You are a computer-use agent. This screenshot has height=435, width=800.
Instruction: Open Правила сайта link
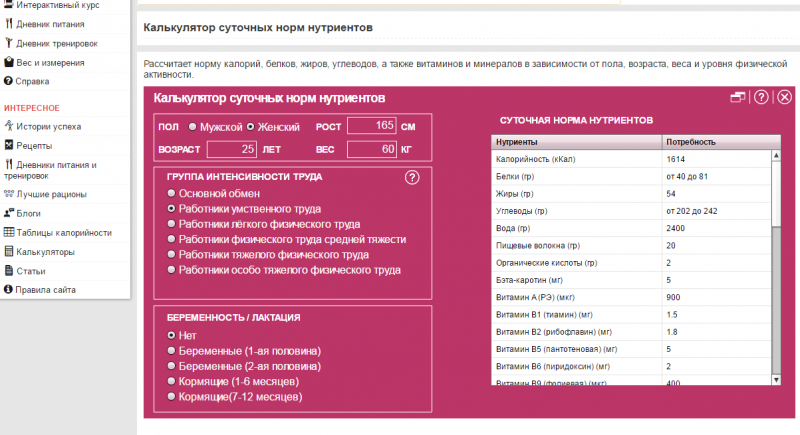(x=50, y=290)
